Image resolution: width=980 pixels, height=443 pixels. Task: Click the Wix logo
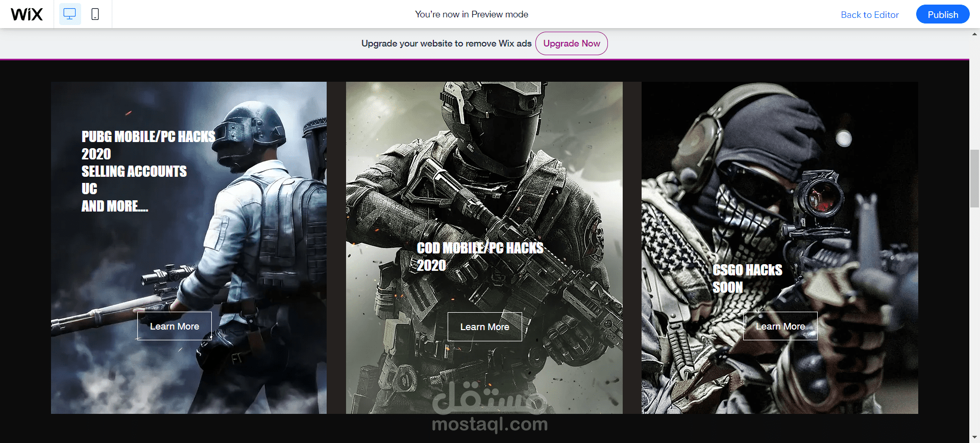(27, 14)
